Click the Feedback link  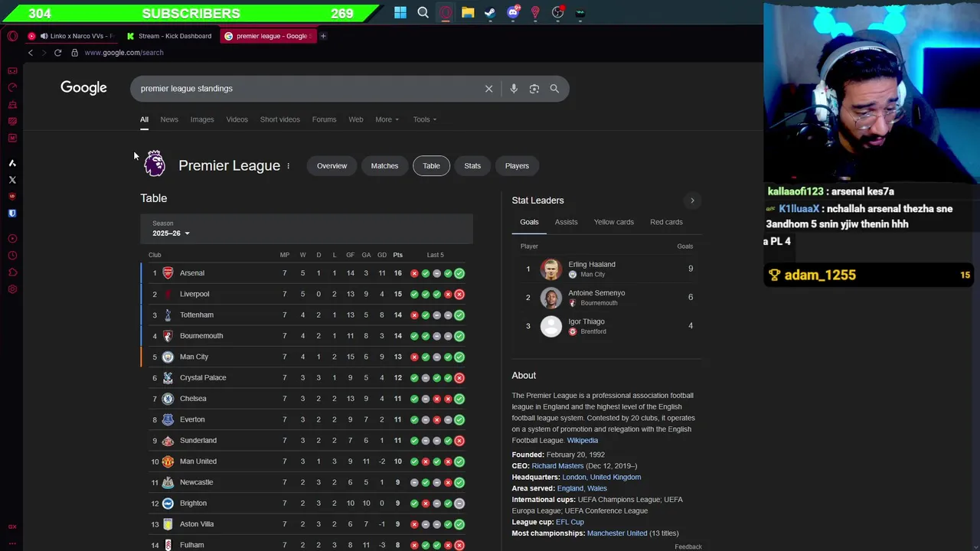pyautogui.click(x=688, y=546)
